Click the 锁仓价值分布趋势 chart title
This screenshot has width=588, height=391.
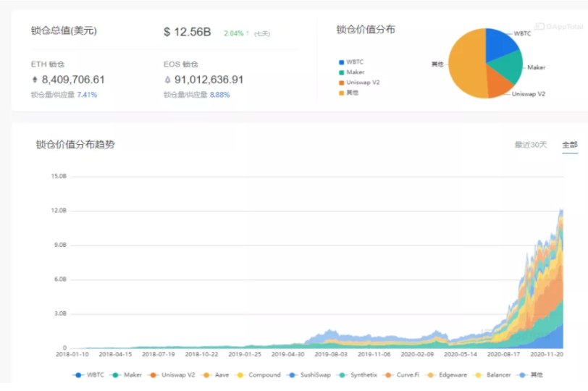[75, 144]
